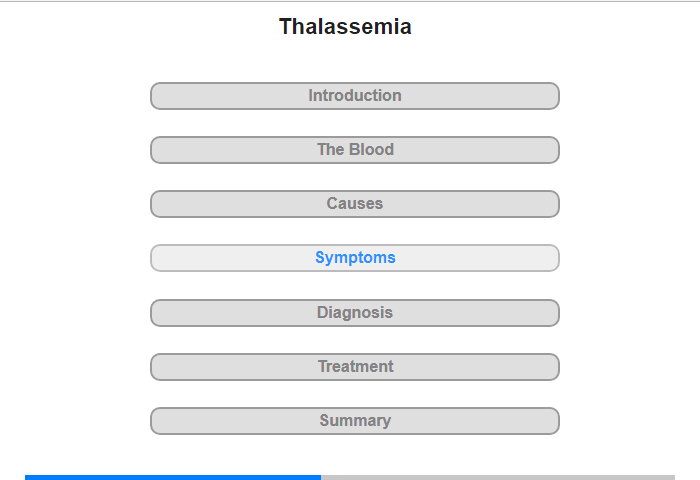
Task: Pick Diagnosis from the section list
Action: (355, 313)
